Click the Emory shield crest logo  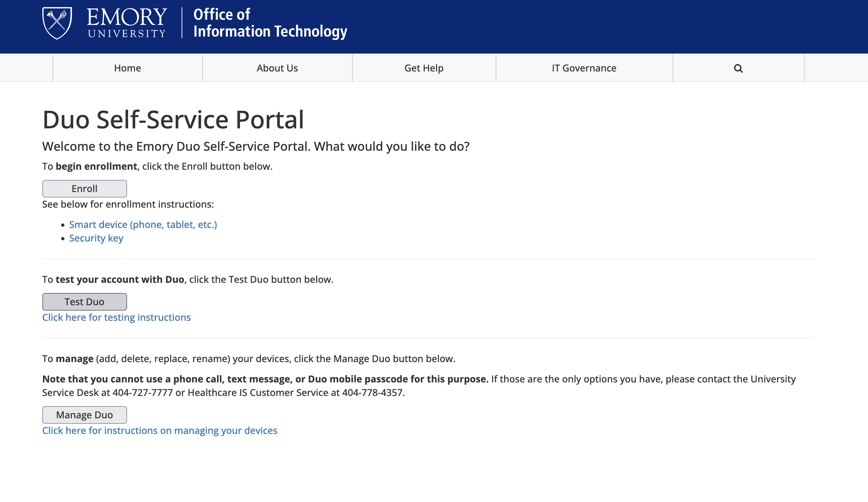tap(57, 23)
